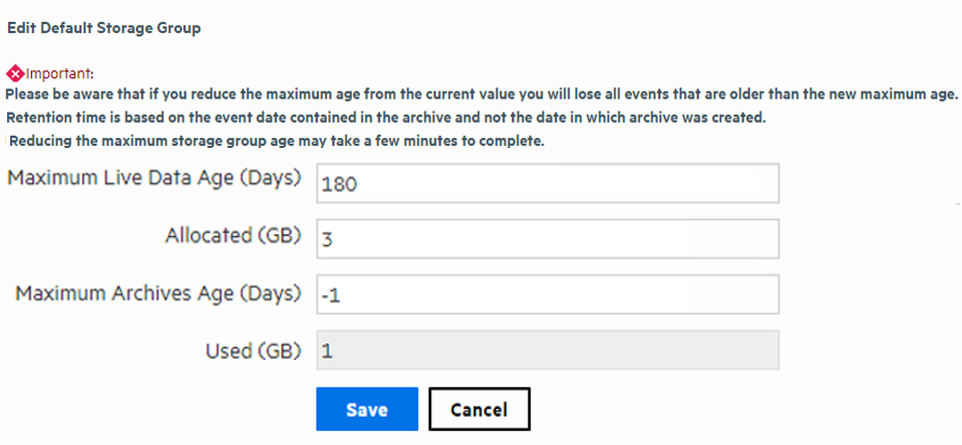962x445 pixels.
Task: Focus the Maximum Live Data Age field
Action: 547,183
